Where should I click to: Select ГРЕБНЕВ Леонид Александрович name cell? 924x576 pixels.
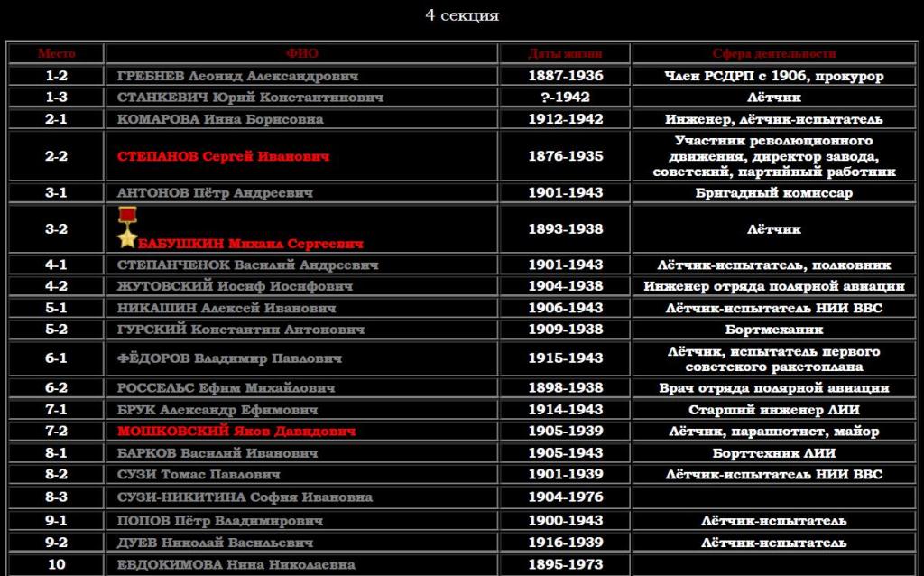tap(237, 77)
